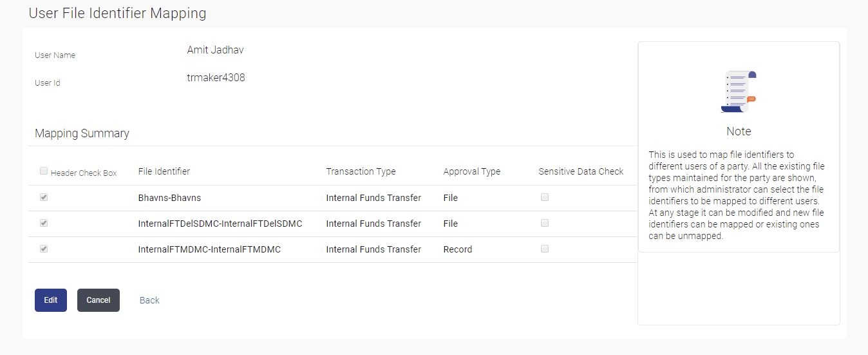Toggle mapping checkbox for Bhavns-Bhavns row
This screenshot has height=355, width=868.
(44, 198)
